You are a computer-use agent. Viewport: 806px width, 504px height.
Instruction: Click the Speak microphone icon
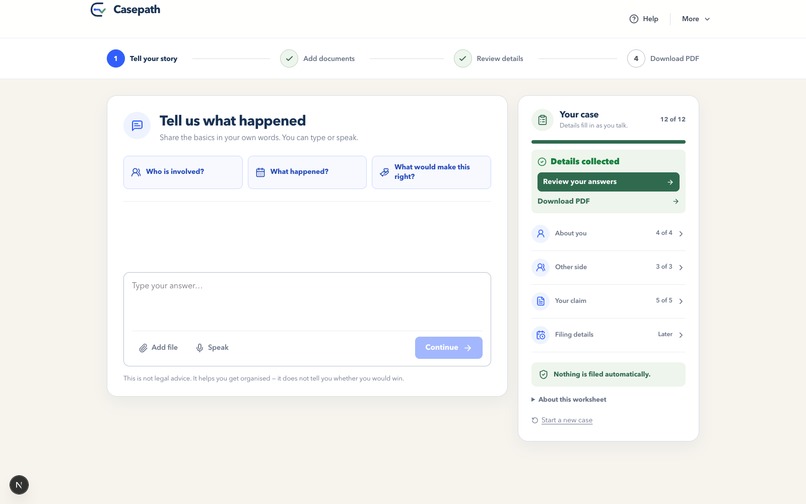199,348
